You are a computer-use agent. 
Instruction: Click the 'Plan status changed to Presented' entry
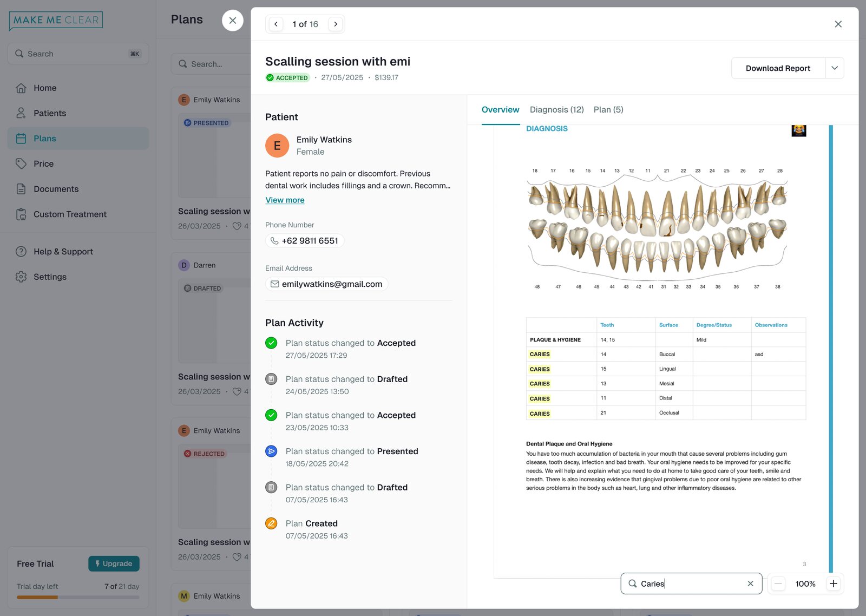[x=342, y=457]
